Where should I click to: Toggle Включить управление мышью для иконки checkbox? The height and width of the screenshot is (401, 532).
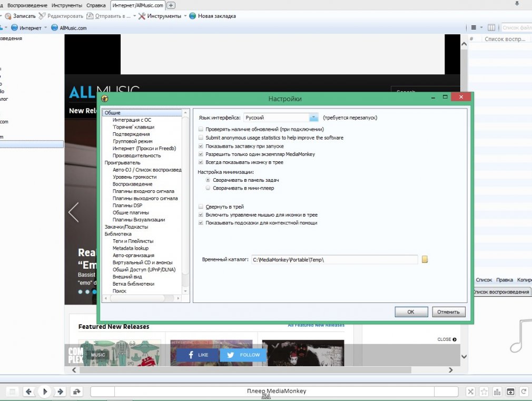(x=201, y=214)
